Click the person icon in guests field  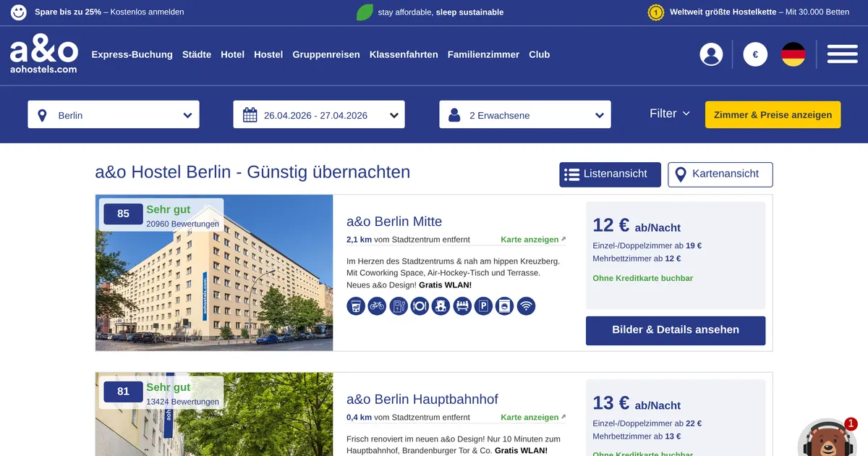click(454, 115)
